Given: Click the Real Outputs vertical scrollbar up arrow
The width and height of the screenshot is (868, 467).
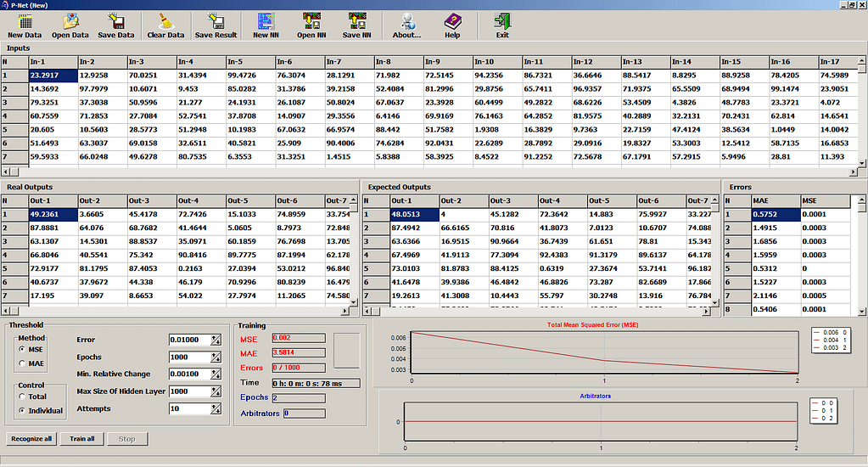Looking at the screenshot, I should tap(354, 200).
